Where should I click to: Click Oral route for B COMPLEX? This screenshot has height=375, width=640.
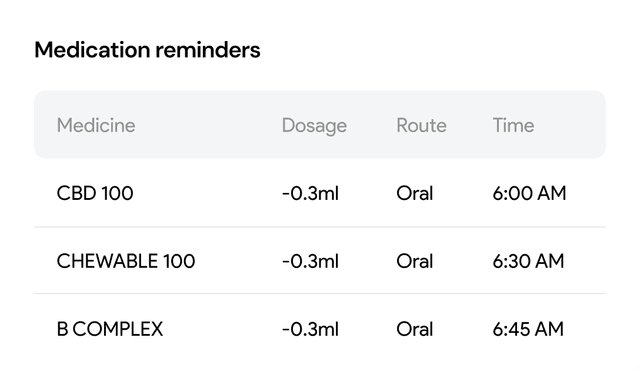(415, 329)
